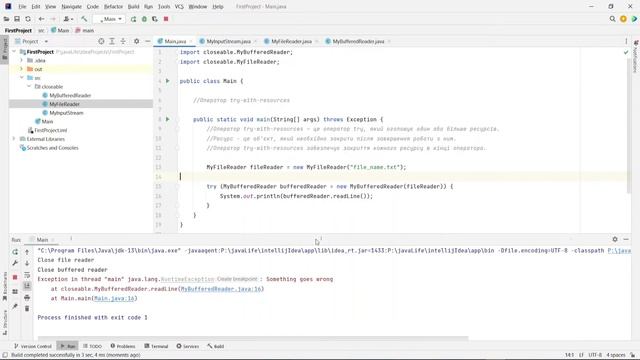Screen dimensions: 640x360
Task: Open the Version Control tool window
Action: point(33,346)
